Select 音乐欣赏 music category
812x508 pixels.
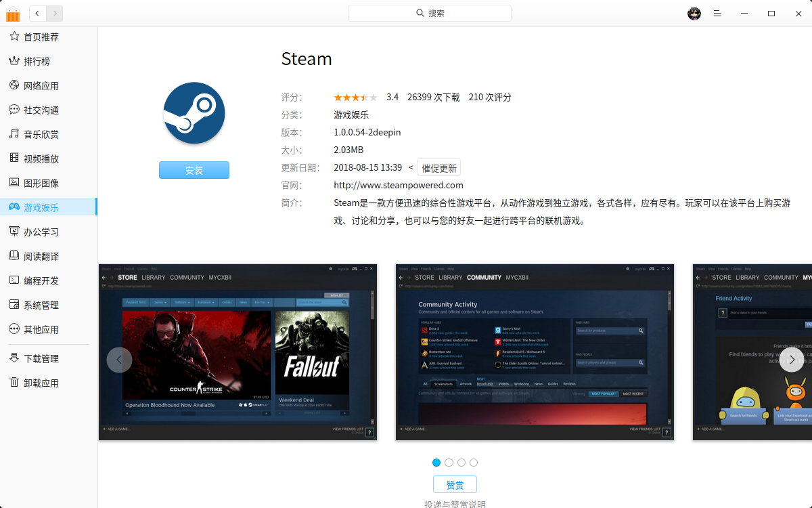point(41,134)
